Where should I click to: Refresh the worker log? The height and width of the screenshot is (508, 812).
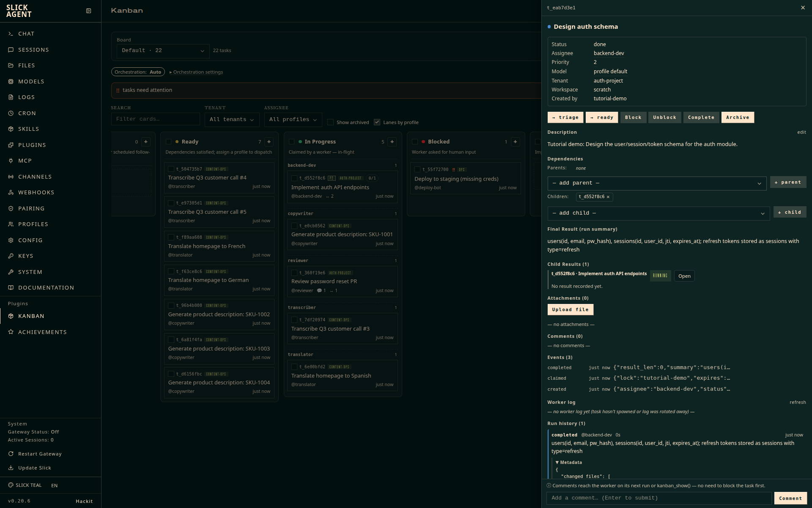point(798,402)
